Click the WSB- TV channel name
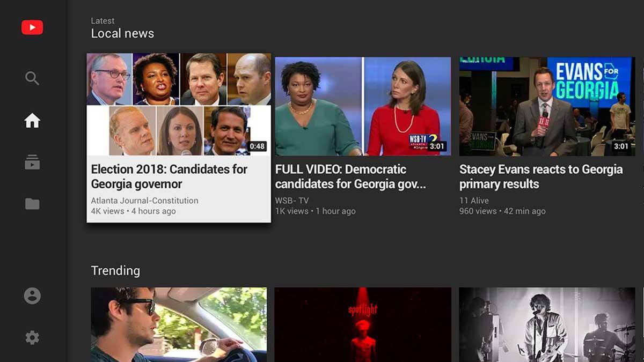The width and height of the screenshot is (644, 362). pyautogui.click(x=292, y=201)
